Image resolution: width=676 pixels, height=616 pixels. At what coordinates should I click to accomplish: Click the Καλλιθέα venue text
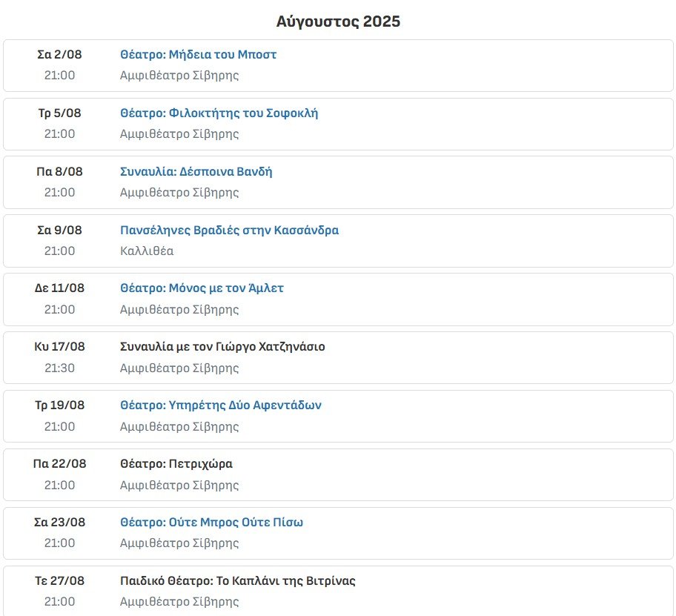click(x=147, y=251)
